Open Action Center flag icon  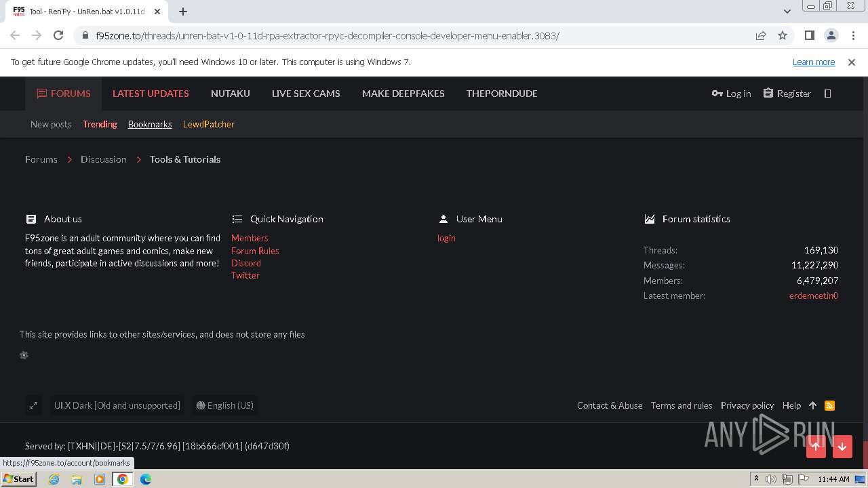[x=802, y=479]
